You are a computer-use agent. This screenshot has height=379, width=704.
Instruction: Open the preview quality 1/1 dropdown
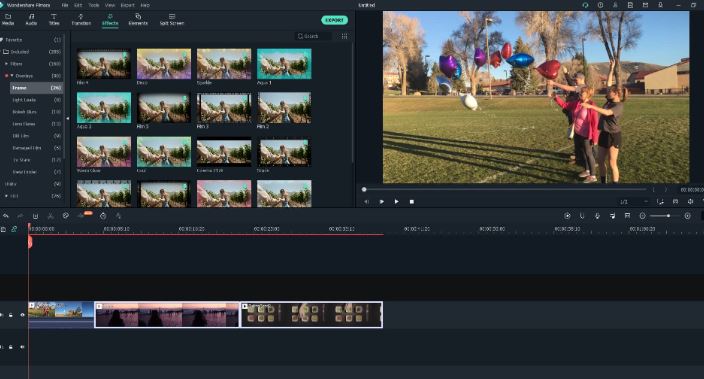tap(634, 202)
